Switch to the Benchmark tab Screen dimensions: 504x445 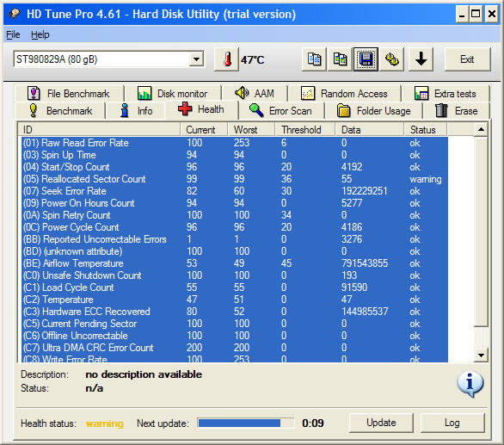point(60,111)
